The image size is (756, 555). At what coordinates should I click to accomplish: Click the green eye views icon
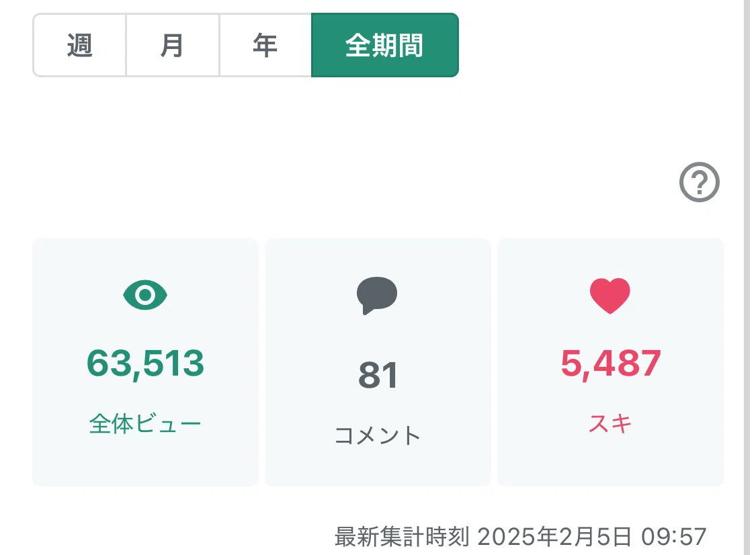click(x=145, y=294)
